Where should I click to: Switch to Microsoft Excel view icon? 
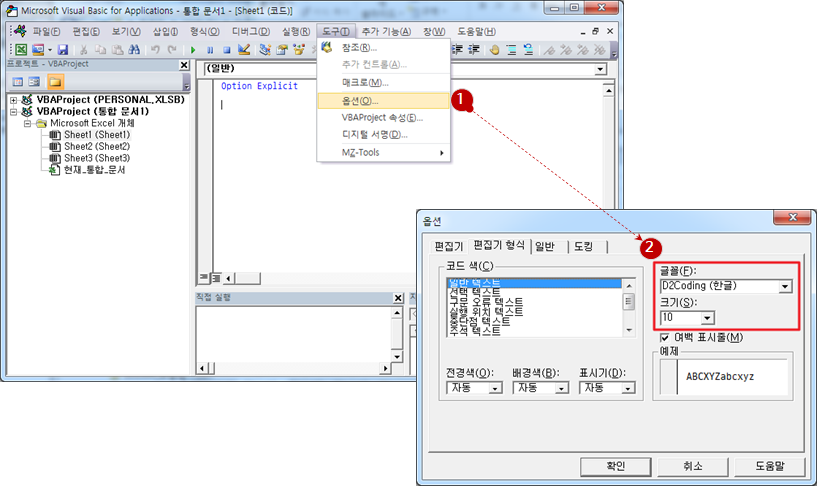click(x=21, y=49)
